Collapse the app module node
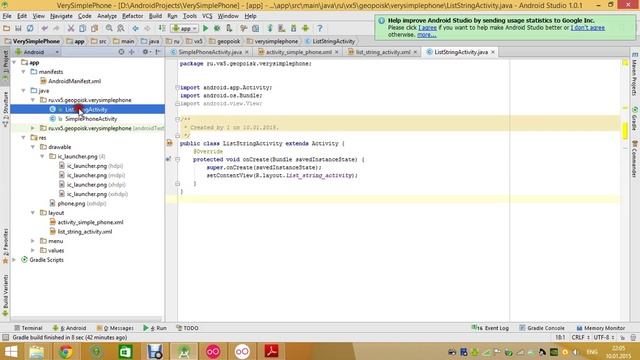Viewport: 640px width, 360px height. 15,62
